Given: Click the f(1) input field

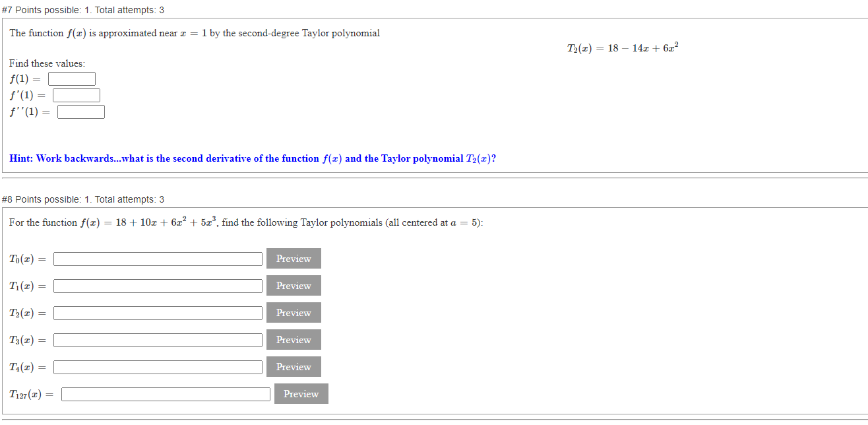Looking at the screenshot, I should click(x=71, y=78).
